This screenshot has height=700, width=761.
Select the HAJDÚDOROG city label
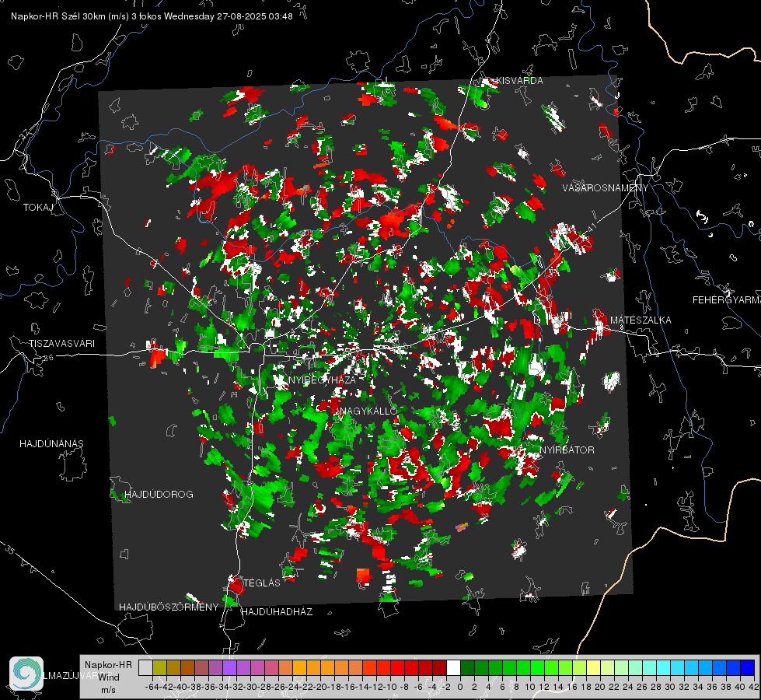pyautogui.click(x=159, y=495)
